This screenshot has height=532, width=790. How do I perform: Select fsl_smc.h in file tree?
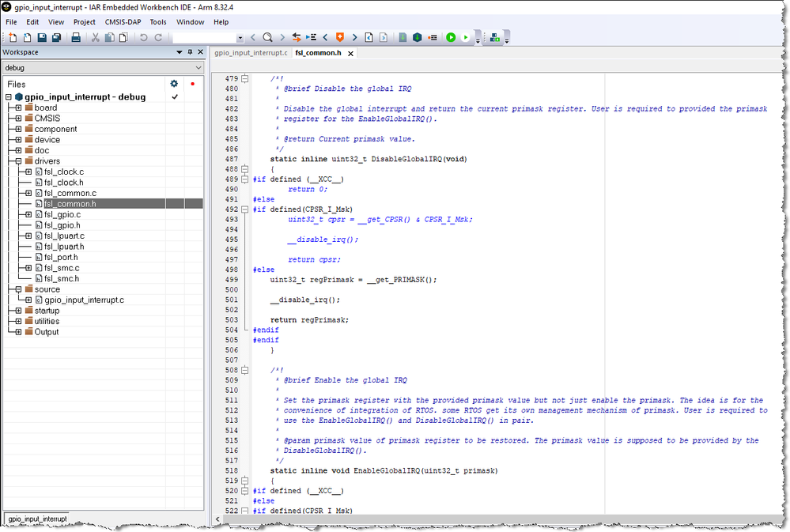pos(62,278)
